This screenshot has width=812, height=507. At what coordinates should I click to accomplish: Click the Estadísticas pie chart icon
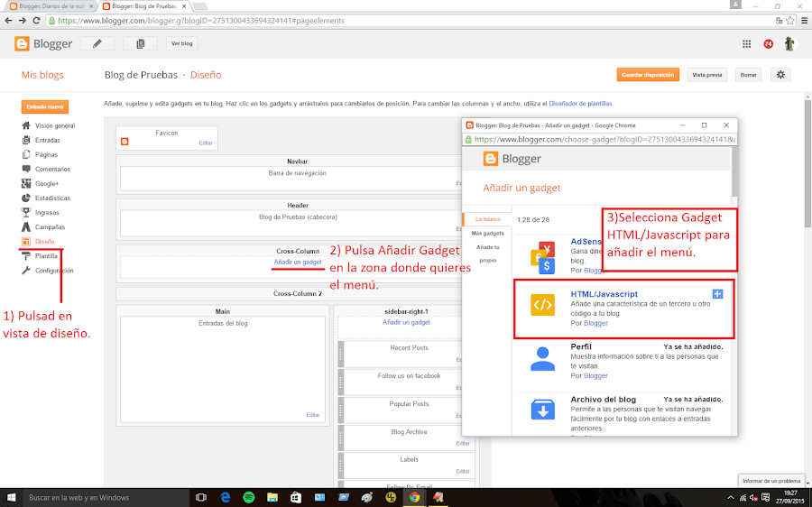[x=26, y=198]
